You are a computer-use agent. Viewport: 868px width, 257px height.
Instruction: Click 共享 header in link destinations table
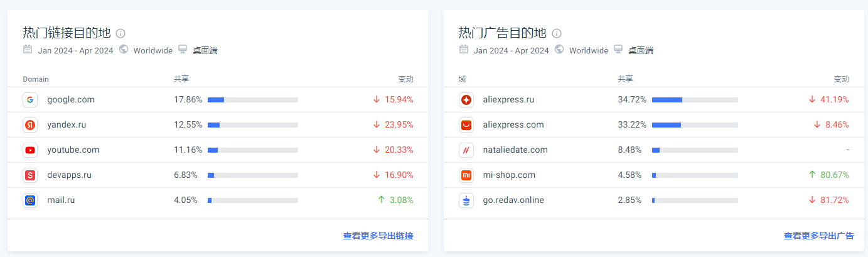[181, 79]
